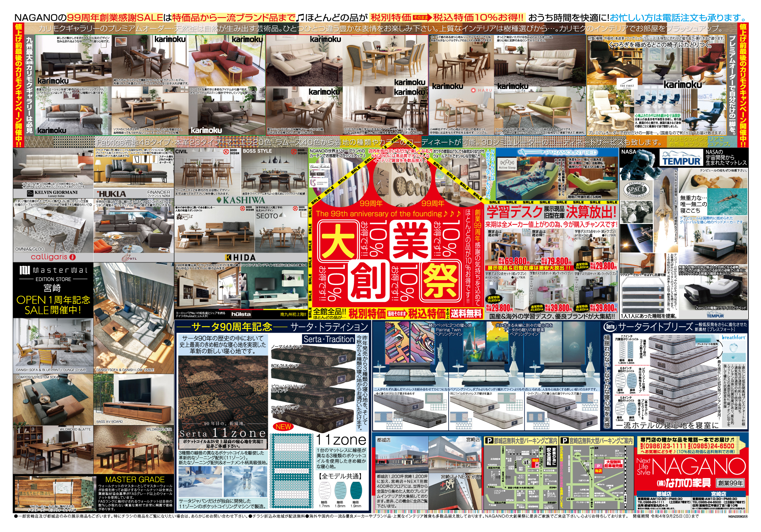Click the large white NAGANO store logo
The height and width of the screenshot is (532, 761).
point(699,466)
